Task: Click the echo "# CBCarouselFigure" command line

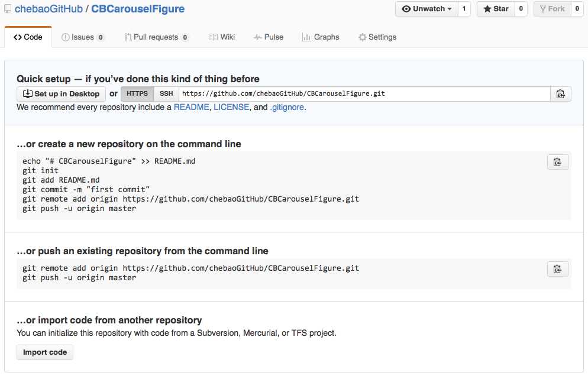Action: 109,161
